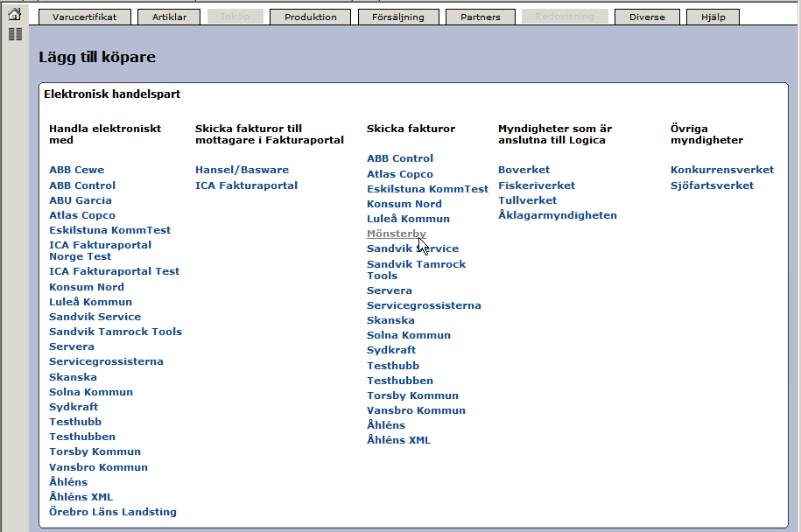The image size is (801, 532).
Task: Click the Mönsterby link
Action: (x=397, y=234)
